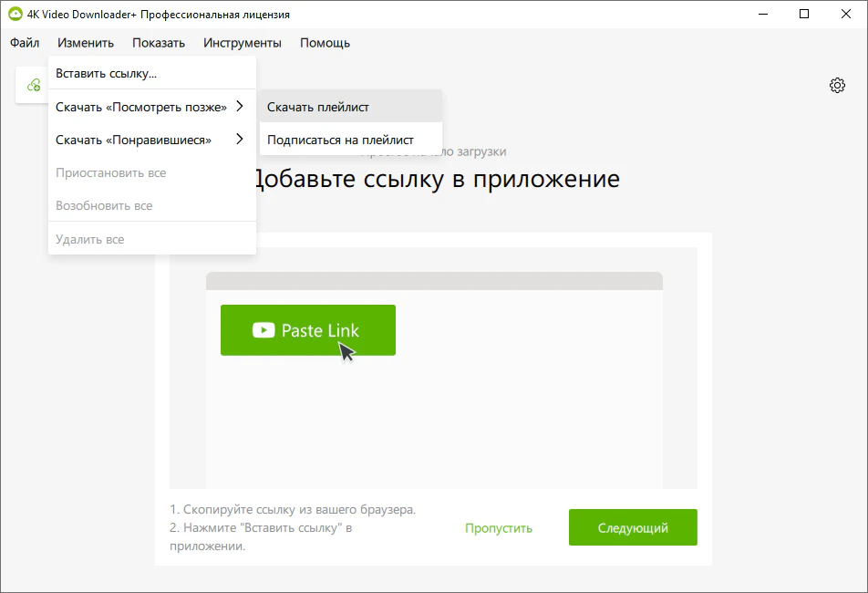Open the Помощь menu
This screenshot has width=868, height=593.
click(325, 43)
